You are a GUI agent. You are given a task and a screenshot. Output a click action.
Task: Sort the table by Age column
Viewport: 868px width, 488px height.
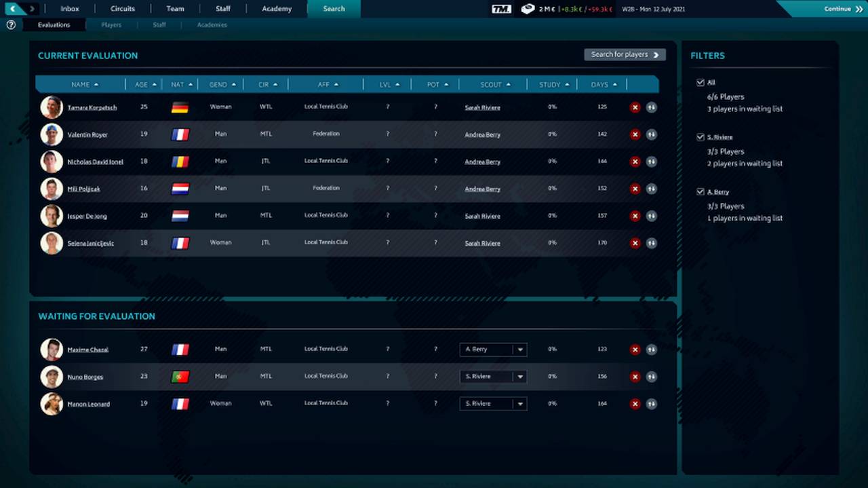145,85
